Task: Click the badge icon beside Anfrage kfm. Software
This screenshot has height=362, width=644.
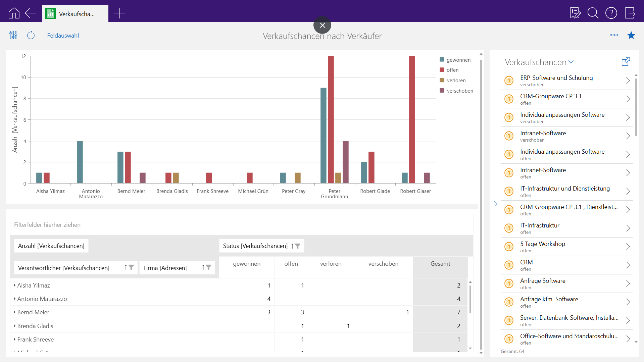Action: point(509,302)
